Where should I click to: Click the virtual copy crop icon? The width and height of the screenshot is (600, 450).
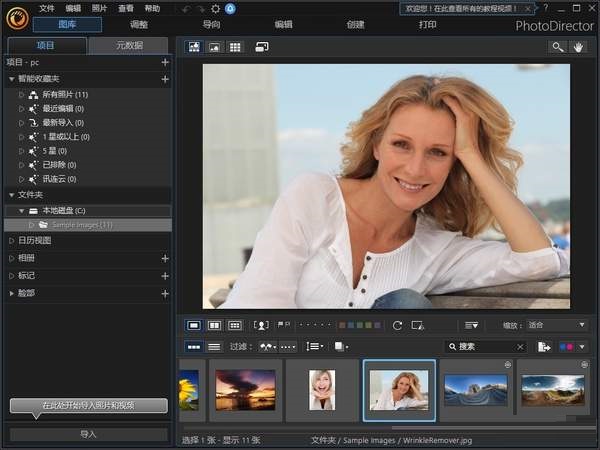(417, 326)
